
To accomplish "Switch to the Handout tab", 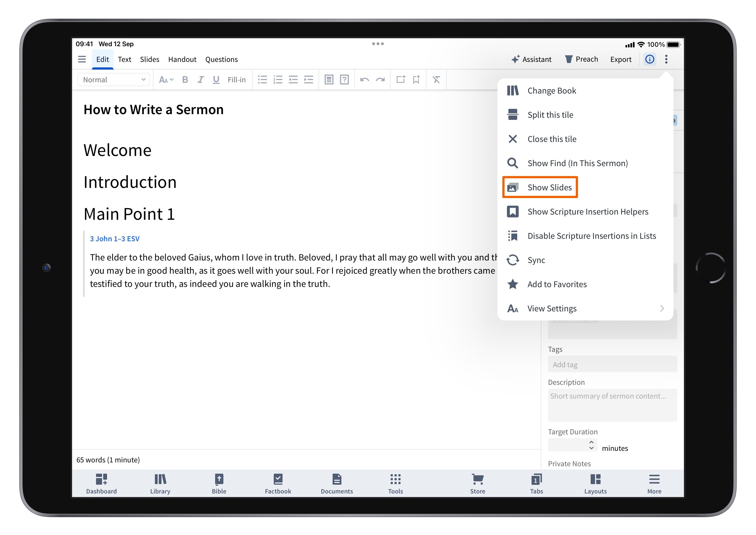I will [x=182, y=59].
